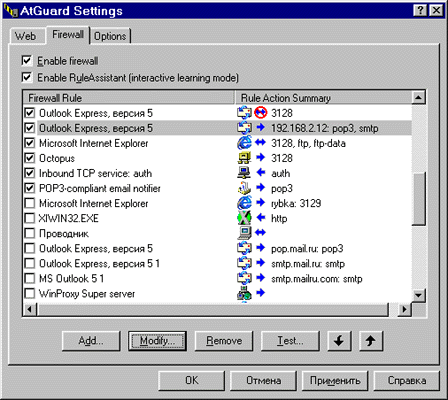Click mail icon beside smtp.mailru.com: smtp
448x400 pixels.
tap(244, 278)
